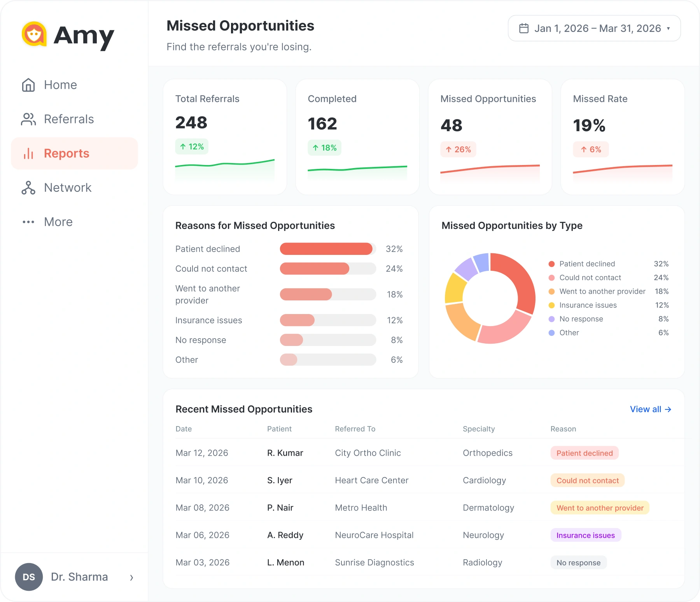The image size is (700, 602).
Task: Click the Other 6% progress bar
Action: click(x=328, y=360)
